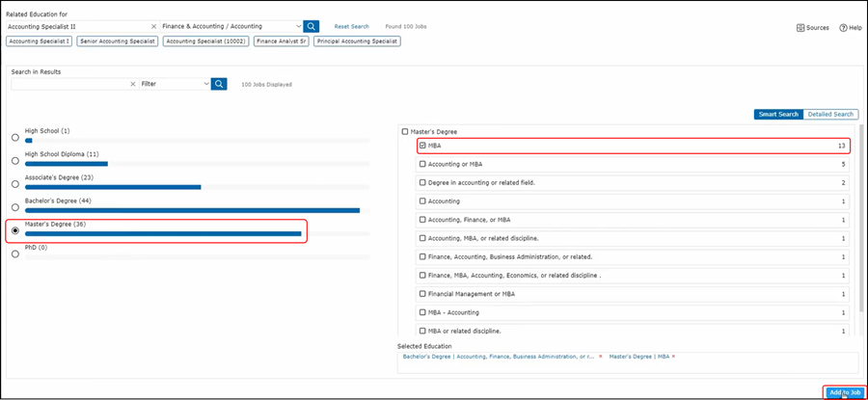868x400 pixels.
Task: Open the Help icon
Action: click(850, 28)
